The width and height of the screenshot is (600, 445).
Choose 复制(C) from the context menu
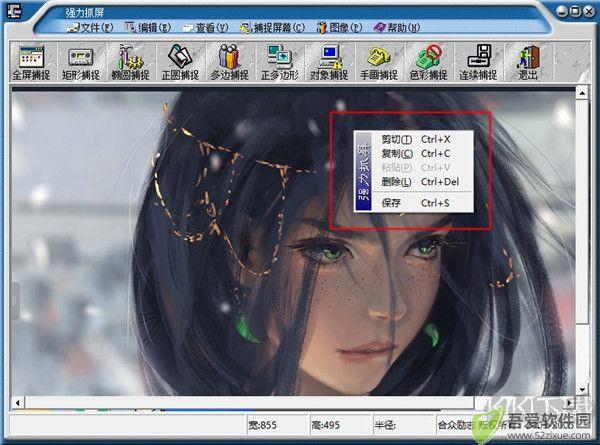pyautogui.click(x=422, y=153)
